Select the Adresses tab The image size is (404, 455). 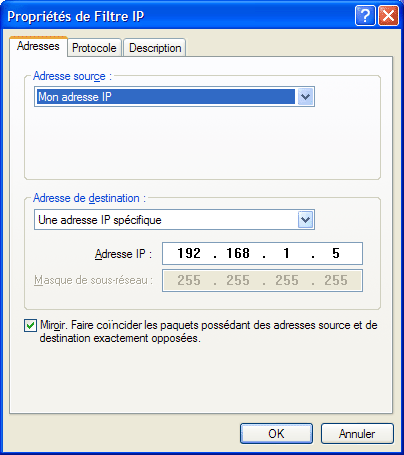[38, 46]
